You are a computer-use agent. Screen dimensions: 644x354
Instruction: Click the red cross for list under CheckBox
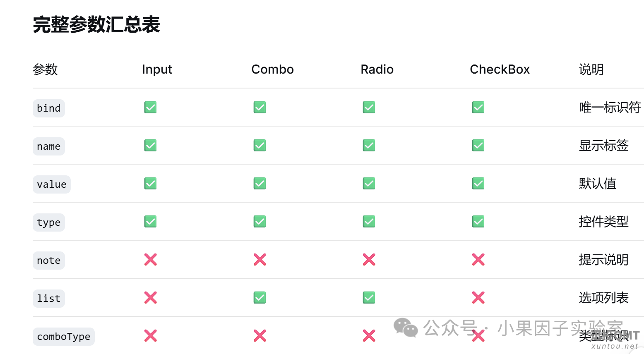point(478,298)
